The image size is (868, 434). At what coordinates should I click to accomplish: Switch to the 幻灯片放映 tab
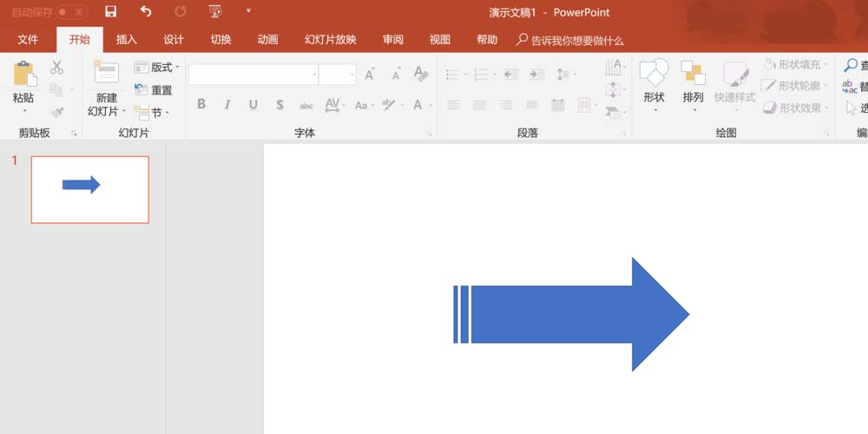331,40
